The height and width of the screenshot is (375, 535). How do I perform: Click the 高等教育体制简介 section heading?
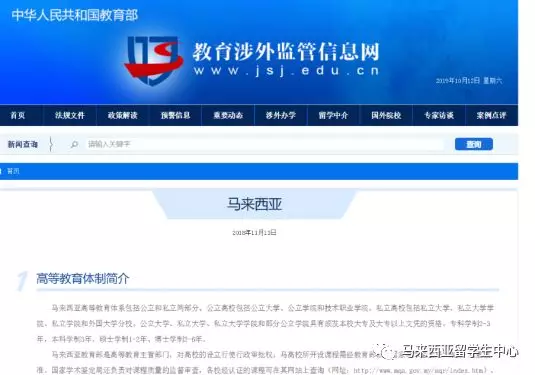coord(83,279)
